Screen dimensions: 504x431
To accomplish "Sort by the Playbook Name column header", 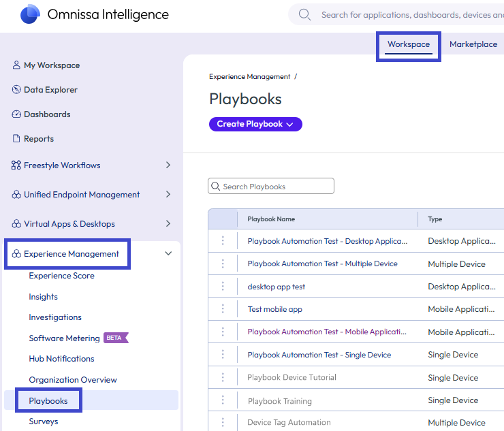I will (x=271, y=219).
